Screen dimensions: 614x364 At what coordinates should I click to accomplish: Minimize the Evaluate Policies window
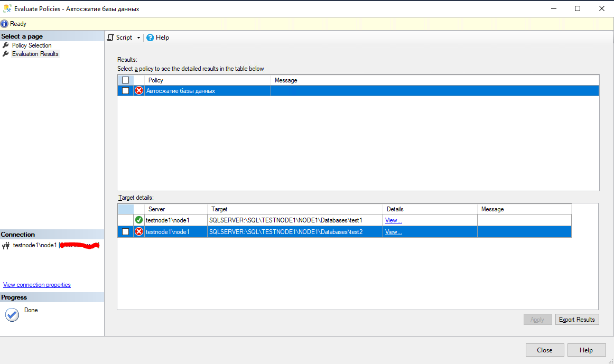coord(554,8)
